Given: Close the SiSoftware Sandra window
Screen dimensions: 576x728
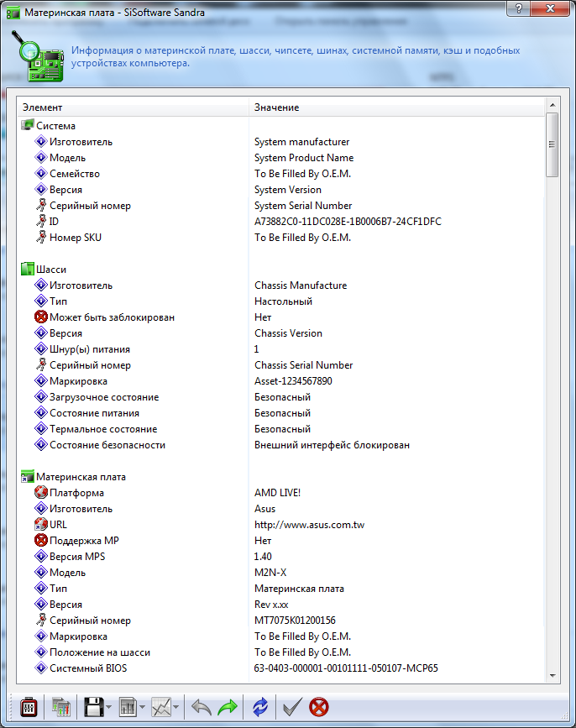Looking at the screenshot, I should pyautogui.click(x=549, y=9).
